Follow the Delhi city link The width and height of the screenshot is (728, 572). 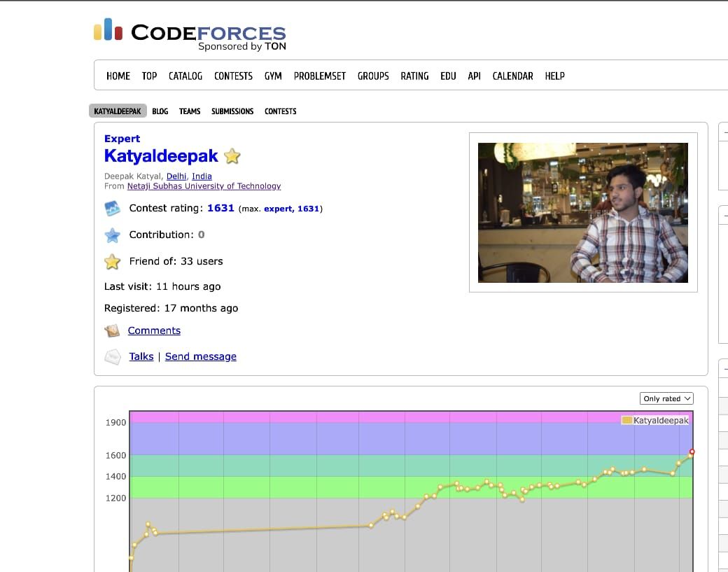click(176, 176)
